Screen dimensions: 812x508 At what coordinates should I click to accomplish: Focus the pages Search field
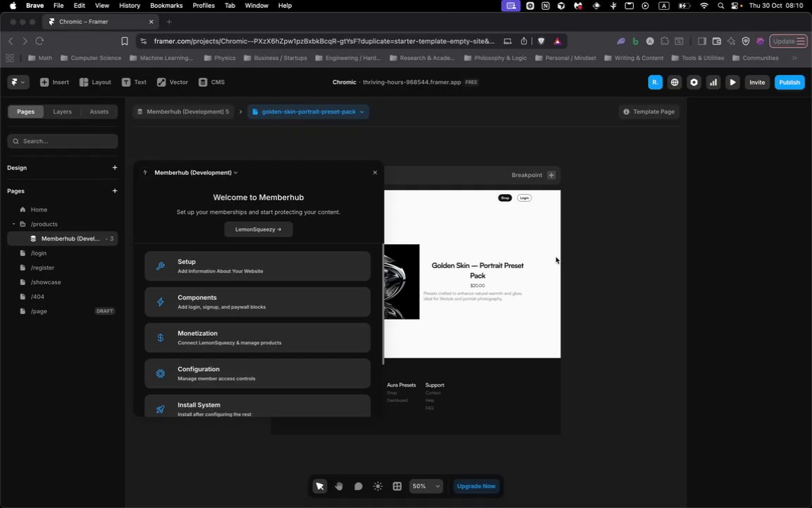click(x=63, y=141)
